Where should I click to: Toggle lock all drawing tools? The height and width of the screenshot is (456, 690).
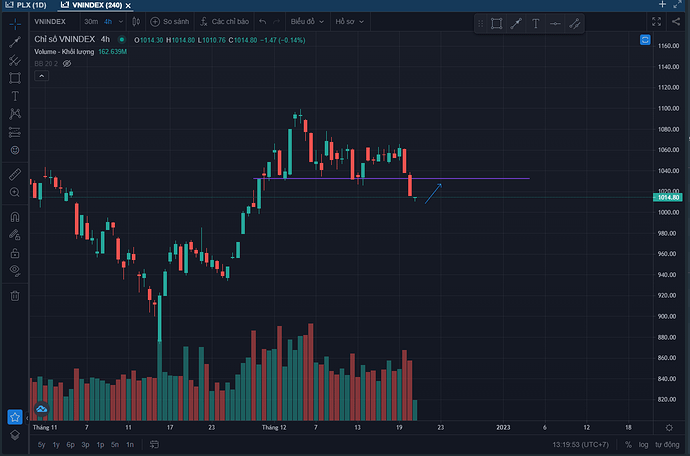pos(15,253)
